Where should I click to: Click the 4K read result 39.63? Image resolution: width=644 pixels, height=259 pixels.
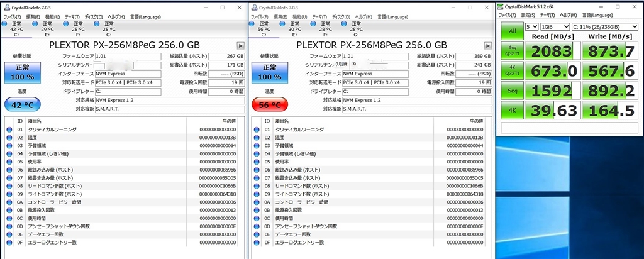[552, 111]
